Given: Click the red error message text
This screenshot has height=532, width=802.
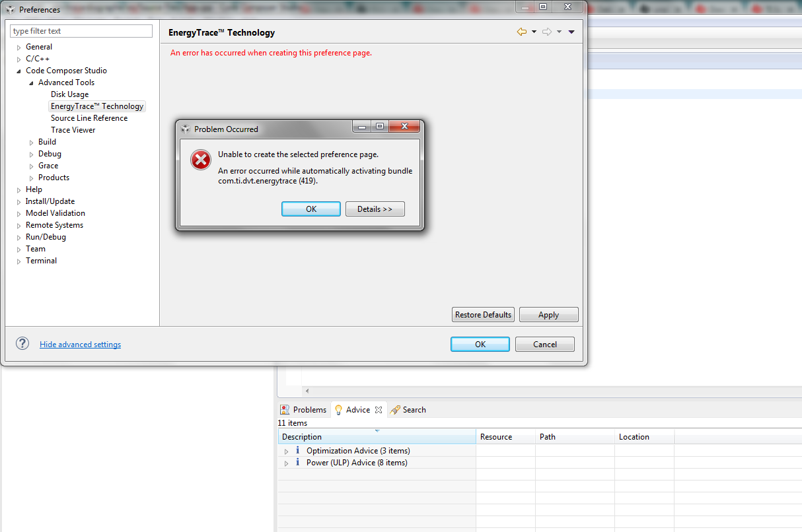Looking at the screenshot, I should tap(271, 53).
